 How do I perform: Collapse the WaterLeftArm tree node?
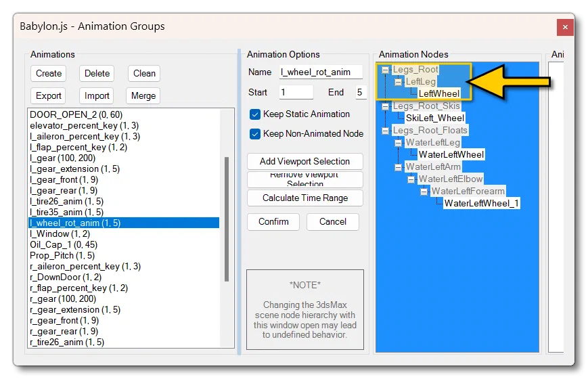(x=398, y=167)
